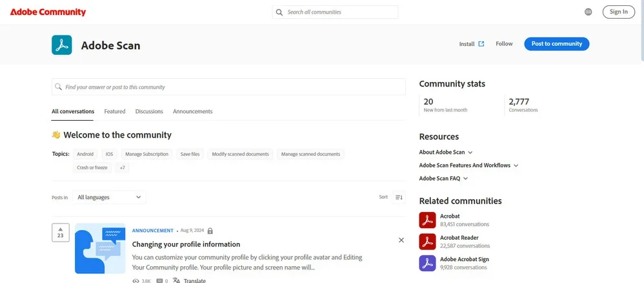Click the 2,777 Conversations stat
Screen dimensions: 644x283
(523, 105)
